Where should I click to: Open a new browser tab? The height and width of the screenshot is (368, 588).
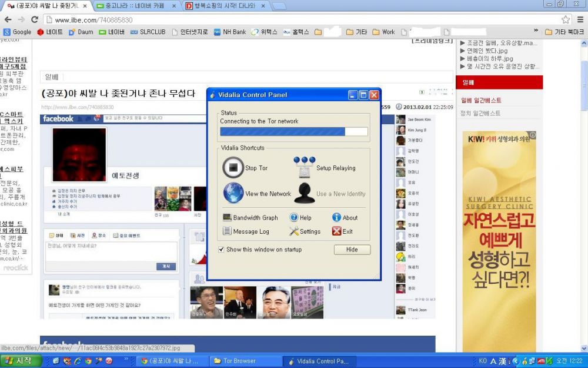(x=279, y=6)
